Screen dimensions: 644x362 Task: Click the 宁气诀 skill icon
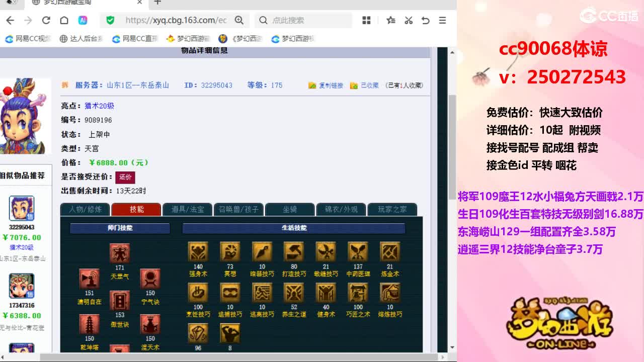click(x=150, y=279)
